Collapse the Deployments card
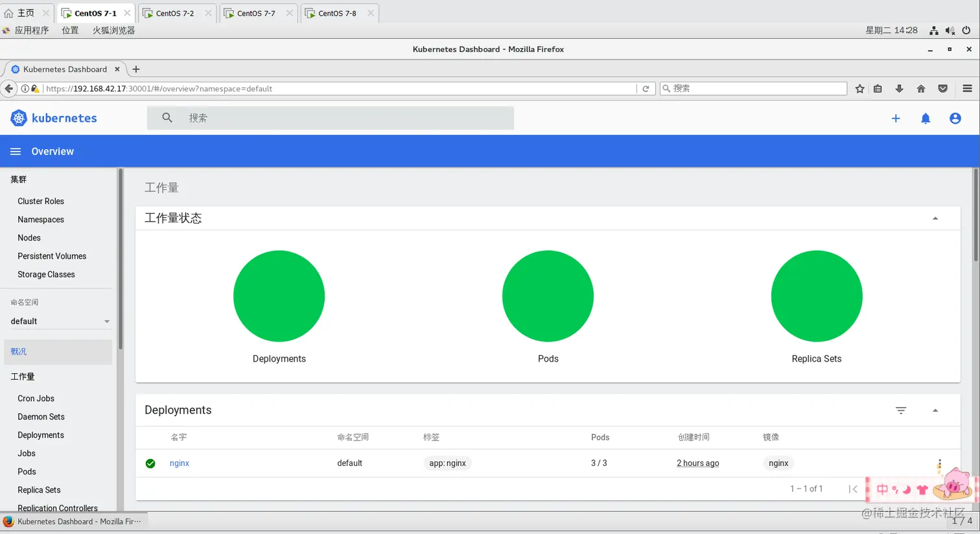The image size is (980, 534). [935, 410]
